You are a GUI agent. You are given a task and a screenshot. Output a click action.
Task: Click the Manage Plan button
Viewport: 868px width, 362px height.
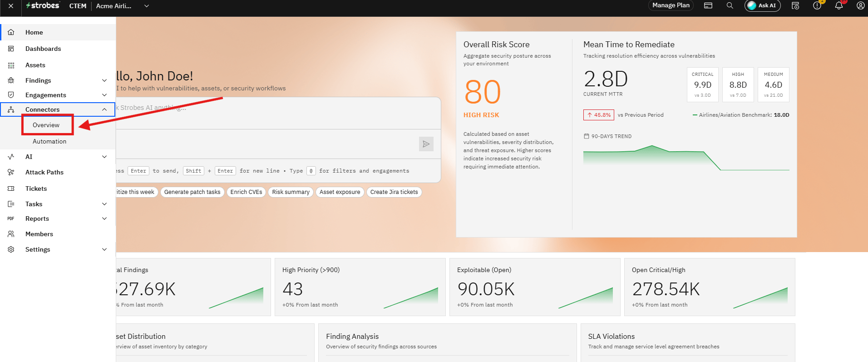click(671, 5)
